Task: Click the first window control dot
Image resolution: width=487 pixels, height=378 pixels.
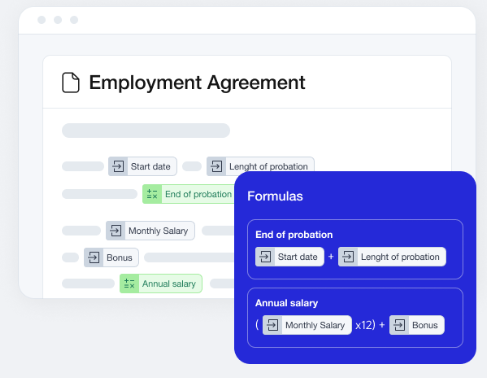Action: click(x=42, y=20)
